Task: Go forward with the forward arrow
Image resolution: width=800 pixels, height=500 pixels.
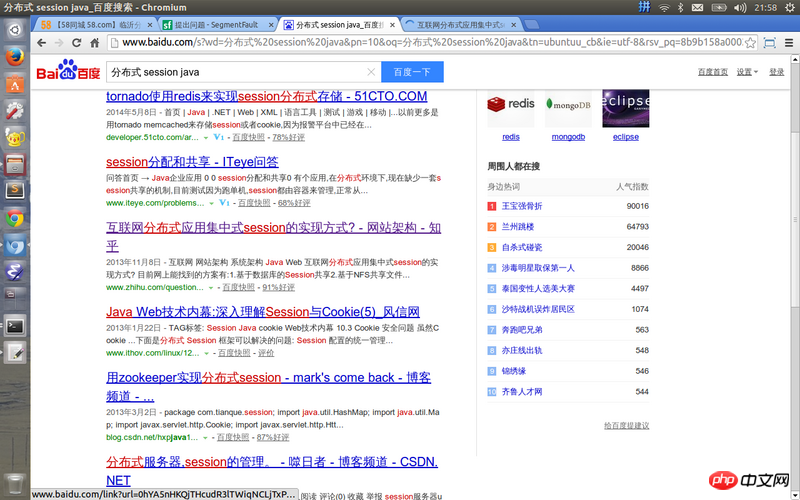Action: [x=59, y=43]
